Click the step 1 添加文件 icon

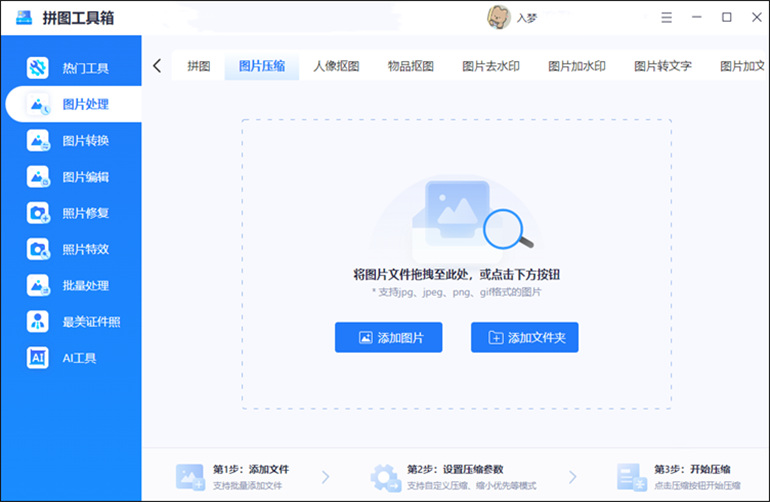click(190, 476)
